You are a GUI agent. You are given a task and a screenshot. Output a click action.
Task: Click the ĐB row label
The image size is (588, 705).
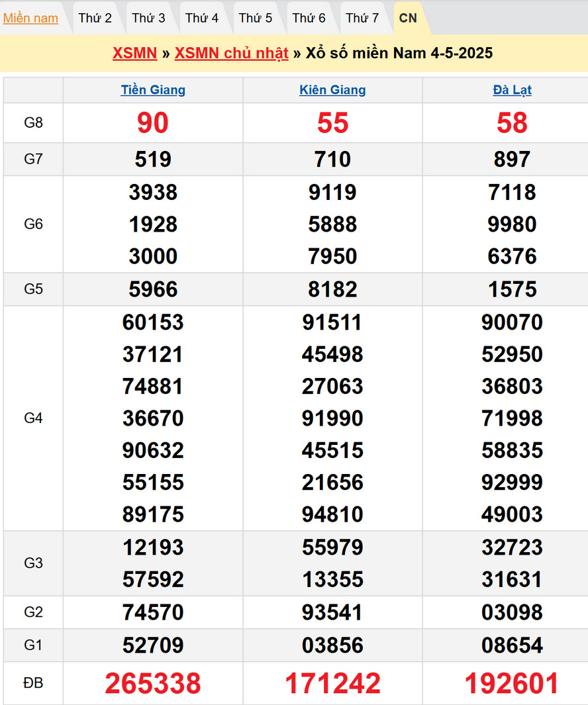pos(33,683)
